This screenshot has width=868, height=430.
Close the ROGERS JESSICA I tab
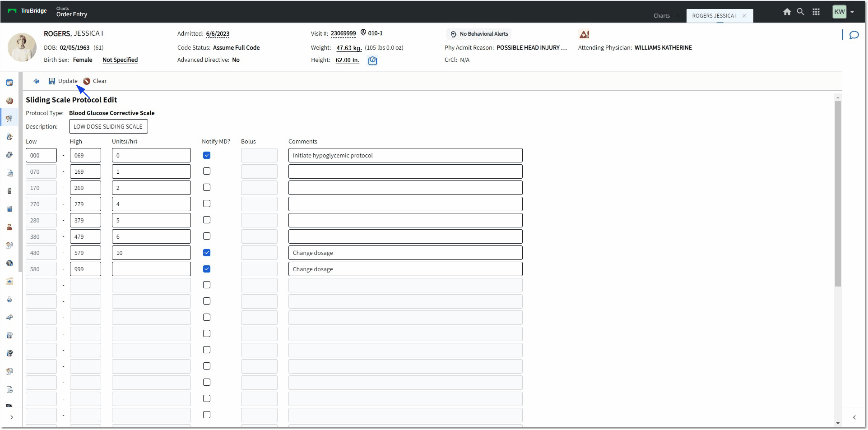pos(744,16)
